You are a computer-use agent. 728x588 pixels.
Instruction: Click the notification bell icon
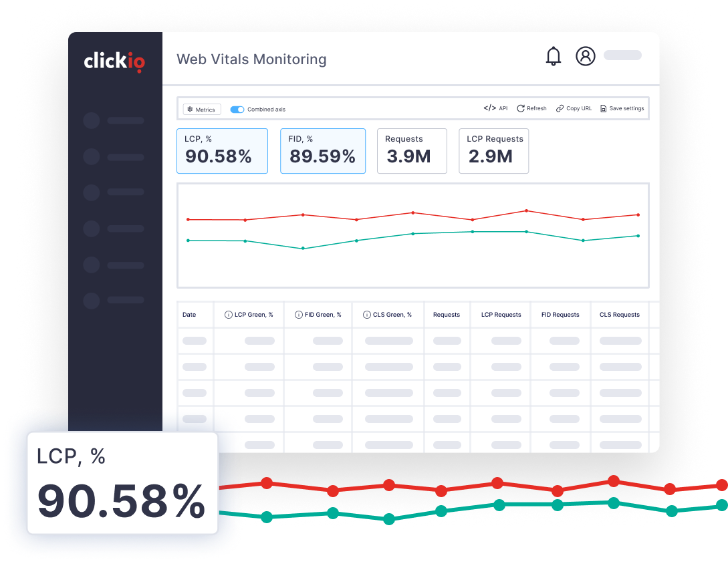pos(554,56)
